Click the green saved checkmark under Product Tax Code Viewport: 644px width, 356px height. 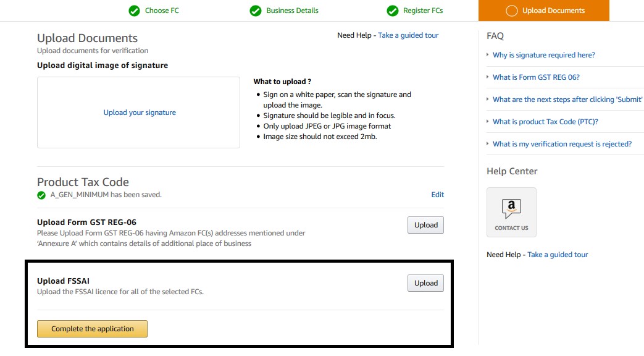point(41,195)
